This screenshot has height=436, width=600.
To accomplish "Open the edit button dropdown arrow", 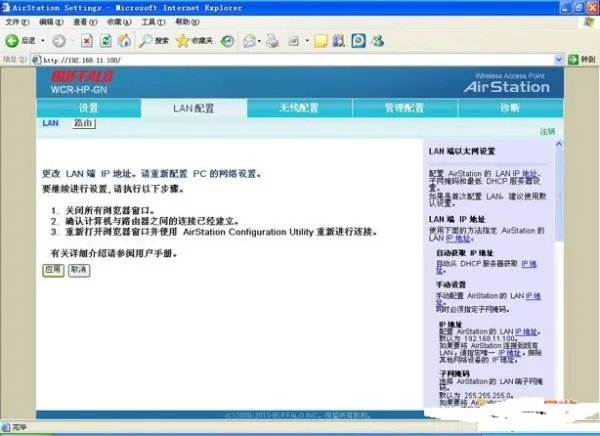I will 307,41.
